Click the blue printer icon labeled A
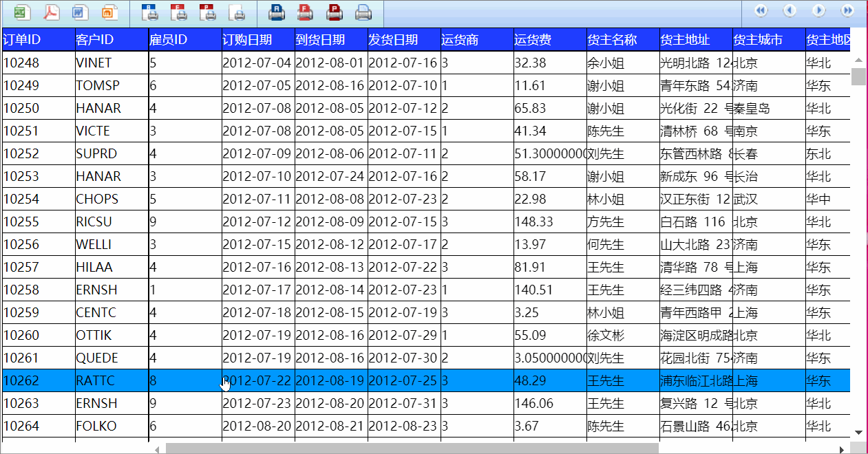Image resolution: width=868 pixels, height=454 pixels. [x=277, y=12]
